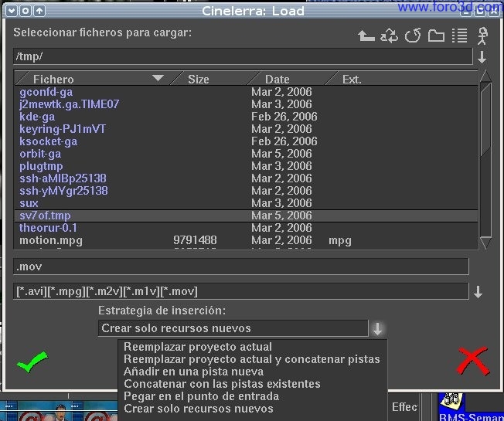
Task: Click the stick figure icon
Action: (x=482, y=36)
